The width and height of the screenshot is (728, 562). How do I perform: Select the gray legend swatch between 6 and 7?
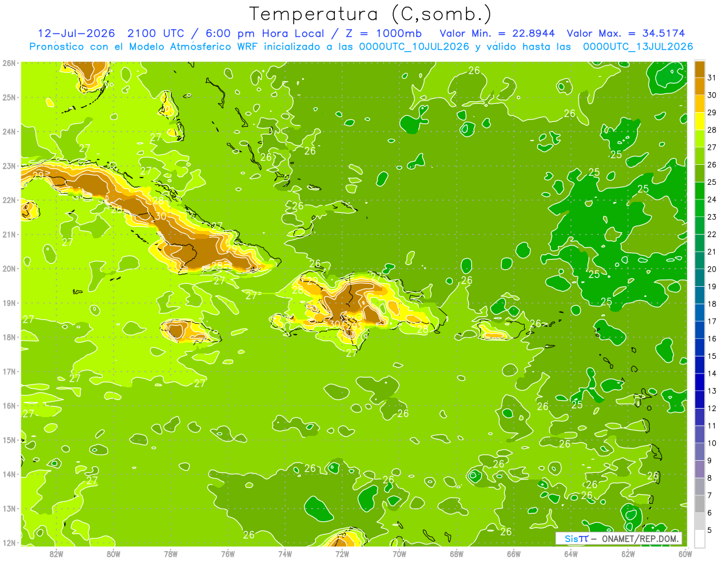tap(699, 504)
